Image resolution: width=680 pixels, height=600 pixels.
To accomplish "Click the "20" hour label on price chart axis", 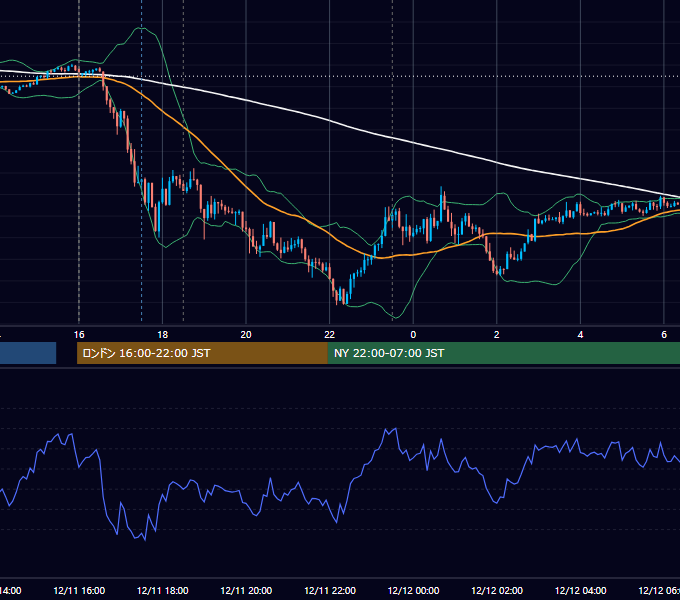I will (246, 335).
